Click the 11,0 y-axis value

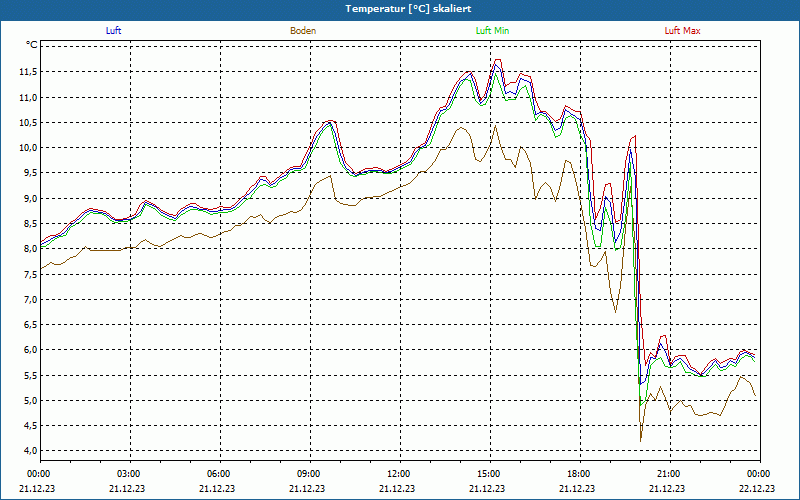[28, 97]
